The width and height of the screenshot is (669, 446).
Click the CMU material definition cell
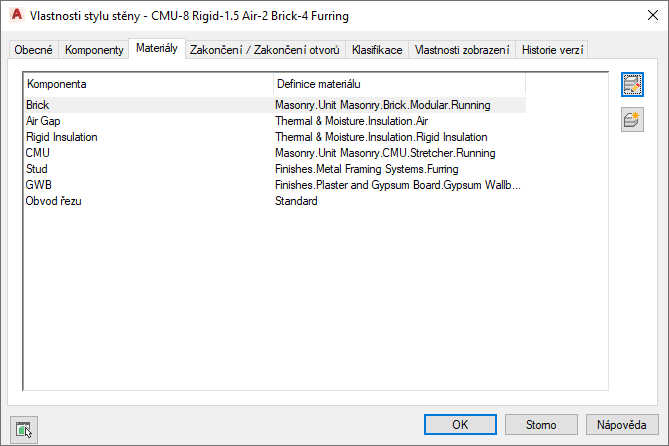385,153
